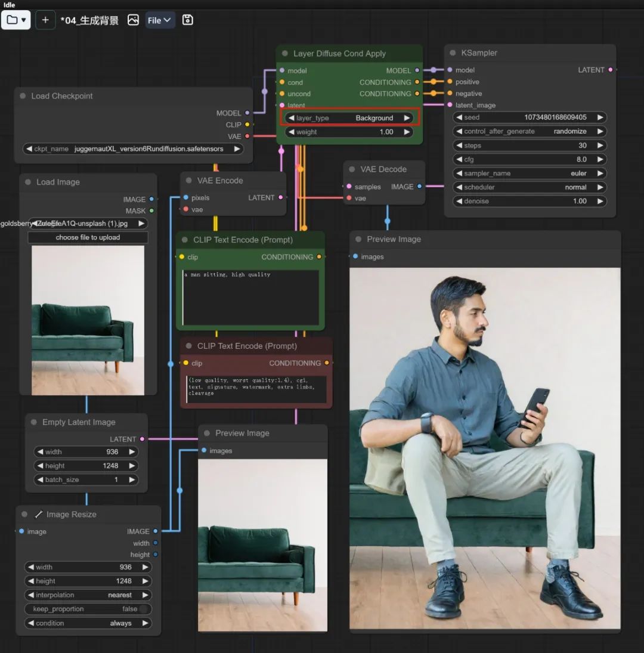Open the image gallery icon in toolbar

coord(133,20)
